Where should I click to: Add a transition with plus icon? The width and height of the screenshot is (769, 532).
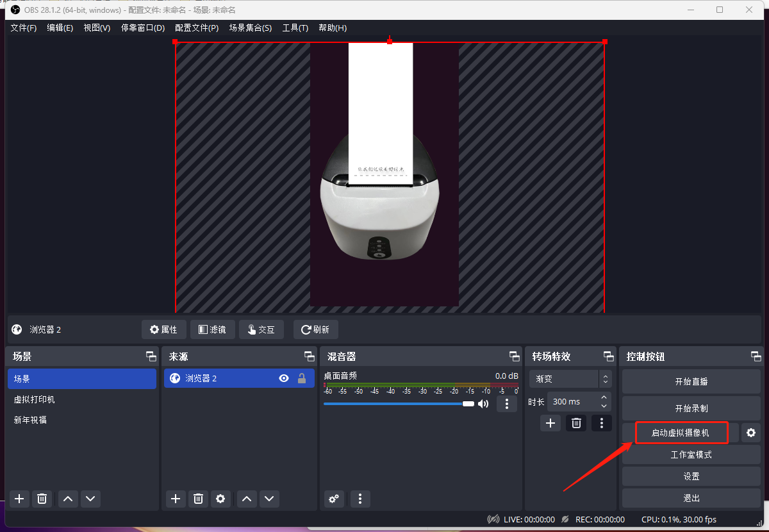pos(550,423)
